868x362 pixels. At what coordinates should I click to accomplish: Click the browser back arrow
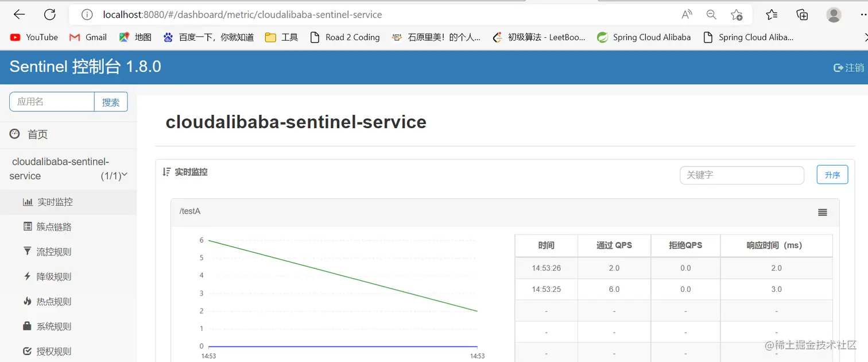click(x=19, y=15)
